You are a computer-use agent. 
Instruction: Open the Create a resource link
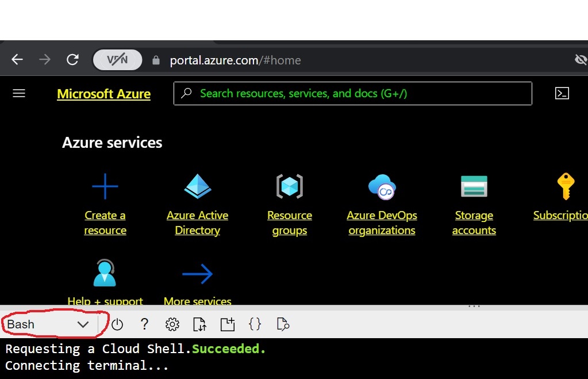point(105,223)
